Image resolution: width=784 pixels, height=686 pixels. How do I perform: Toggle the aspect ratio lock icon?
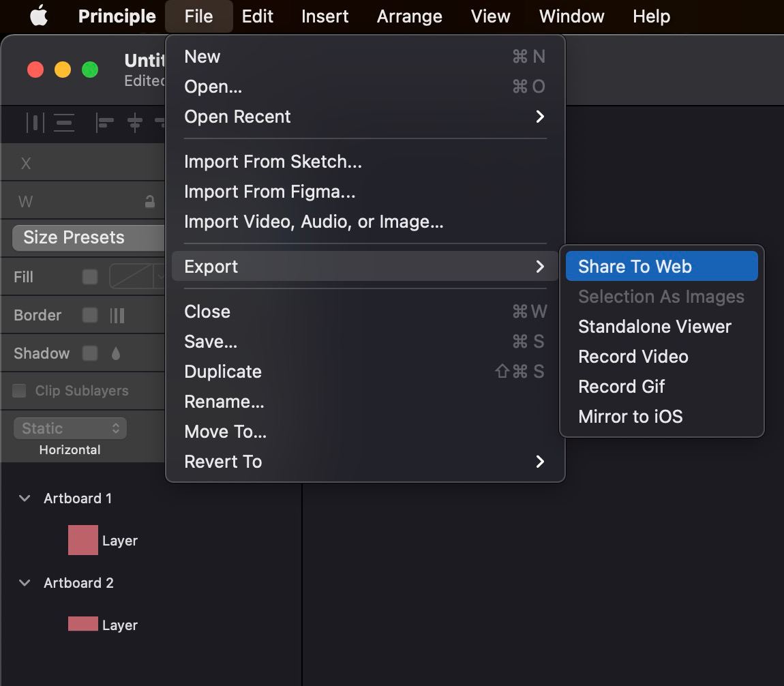coord(149,201)
